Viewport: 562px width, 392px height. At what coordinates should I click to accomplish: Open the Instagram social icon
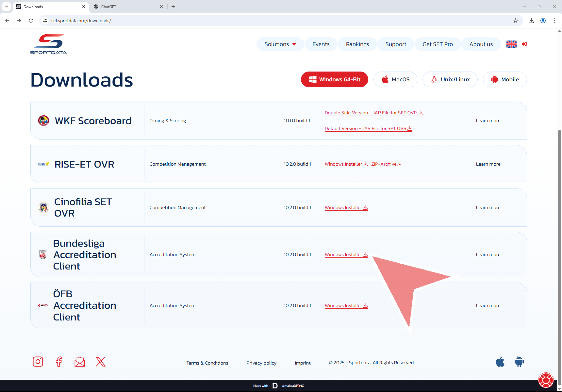point(38,362)
